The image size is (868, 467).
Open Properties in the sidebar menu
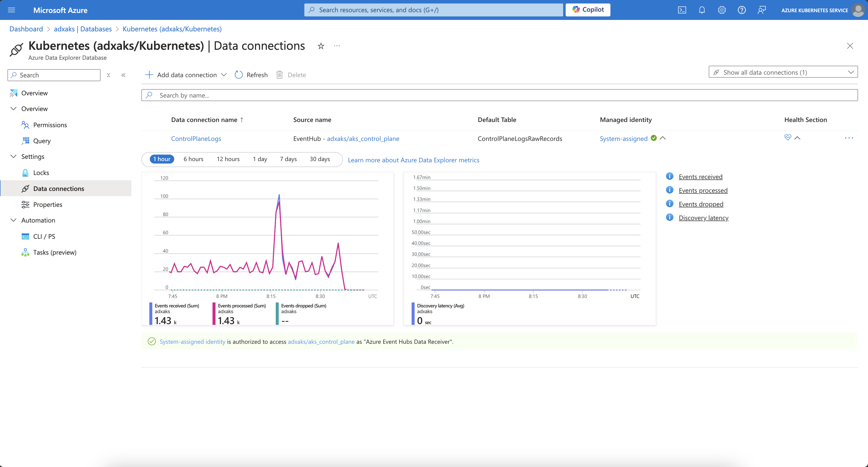pyautogui.click(x=48, y=204)
